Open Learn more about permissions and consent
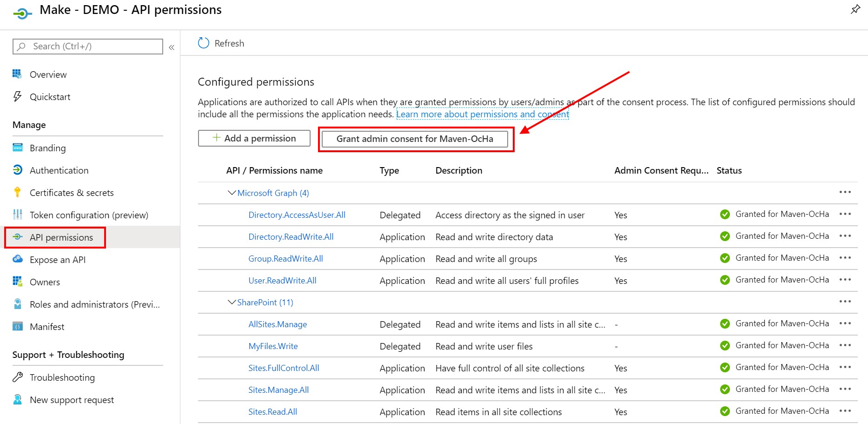The height and width of the screenshot is (424, 868). [482, 114]
